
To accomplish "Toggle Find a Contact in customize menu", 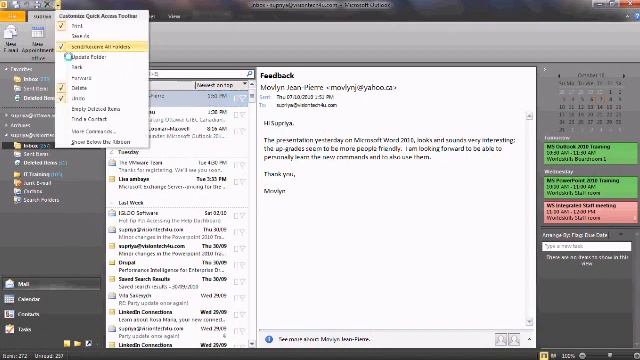I will 102,119.
